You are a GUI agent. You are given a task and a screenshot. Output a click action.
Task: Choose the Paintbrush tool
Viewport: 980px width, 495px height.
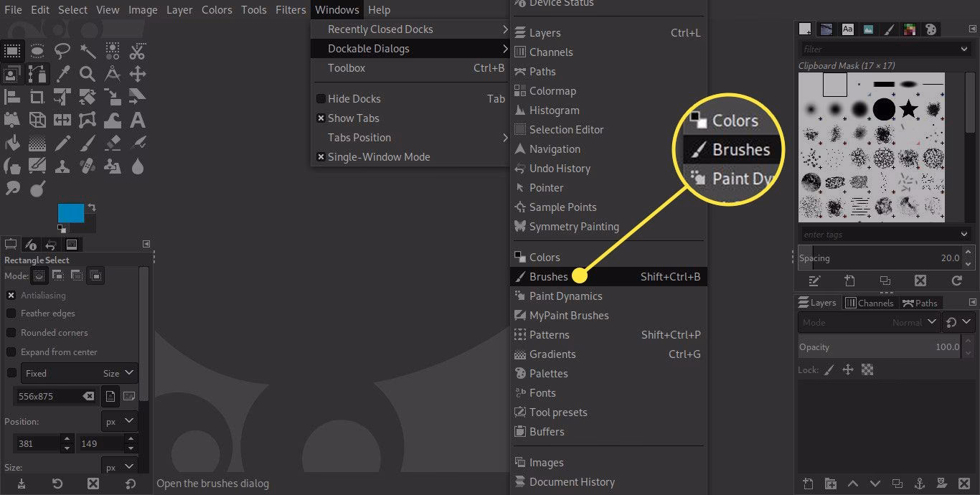point(87,142)
